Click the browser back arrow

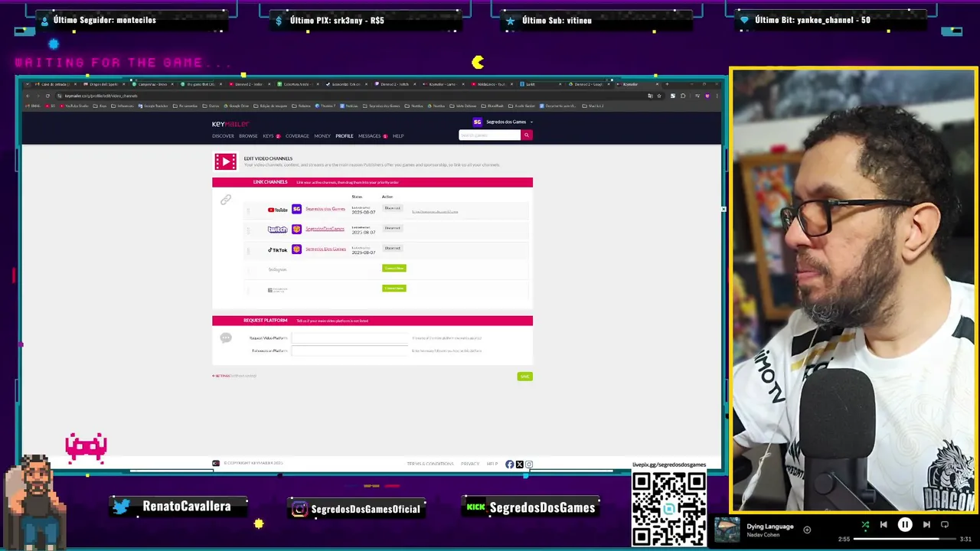pyautogui.click(x=27, y=96)
